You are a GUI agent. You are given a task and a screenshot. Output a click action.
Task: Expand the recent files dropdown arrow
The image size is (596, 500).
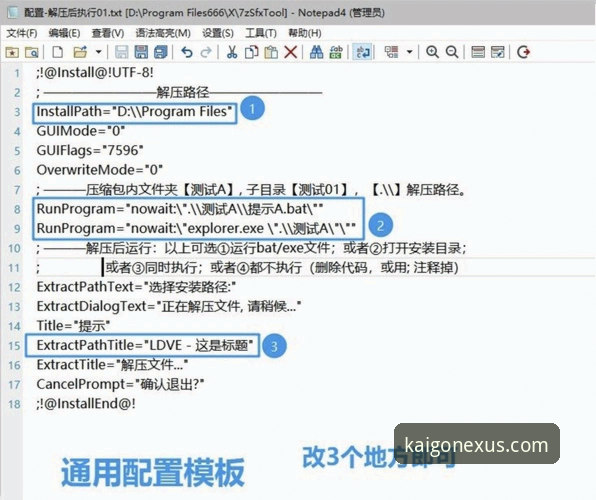click(98, 52)
